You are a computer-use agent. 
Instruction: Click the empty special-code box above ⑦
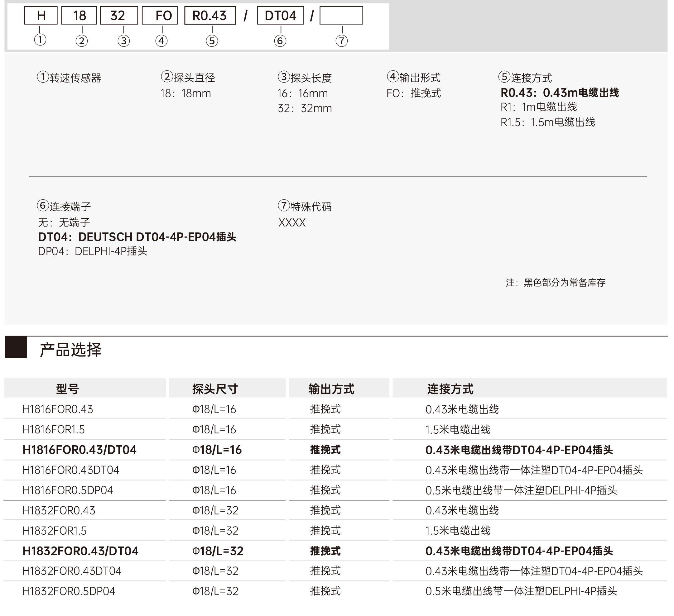coord(341,16)
